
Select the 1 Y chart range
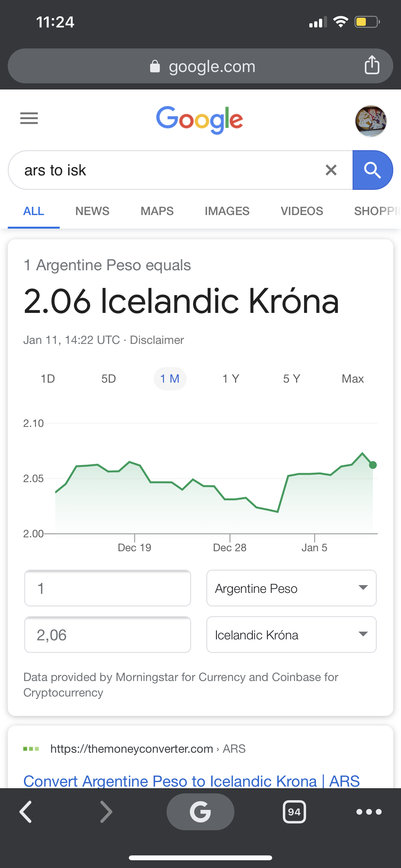[x=231, y=379]
